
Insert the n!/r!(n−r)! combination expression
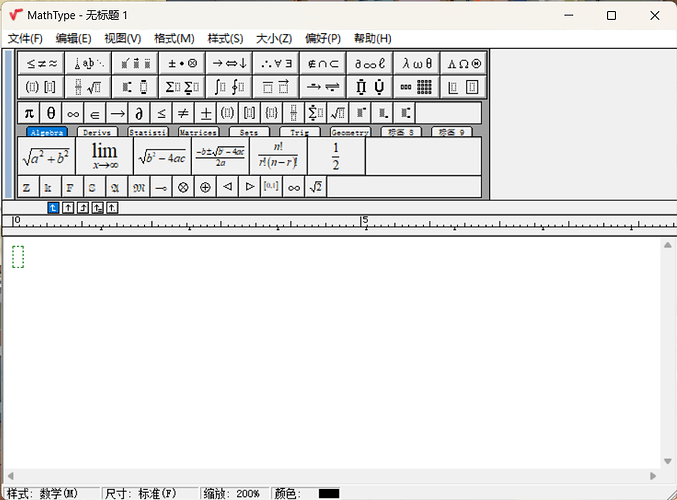tap(278, 156)
